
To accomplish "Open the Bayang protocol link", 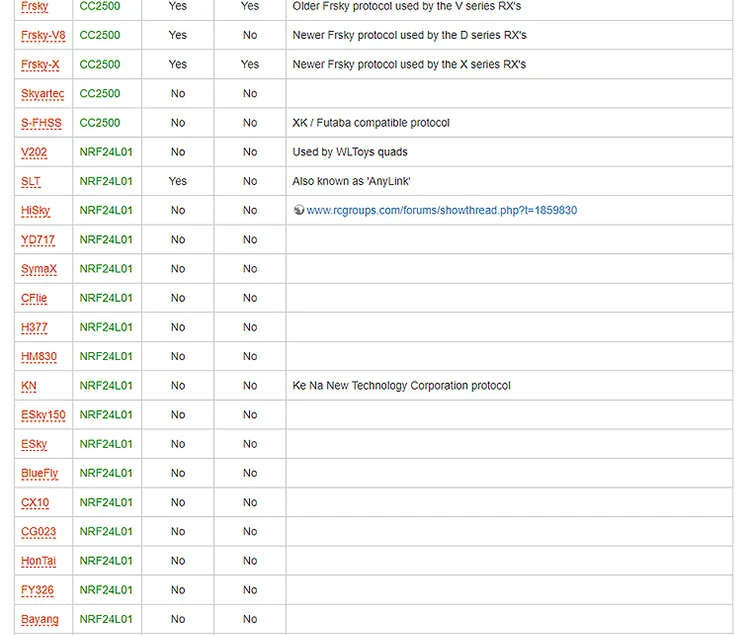I will pyautogui.click(x=40, y=619).
